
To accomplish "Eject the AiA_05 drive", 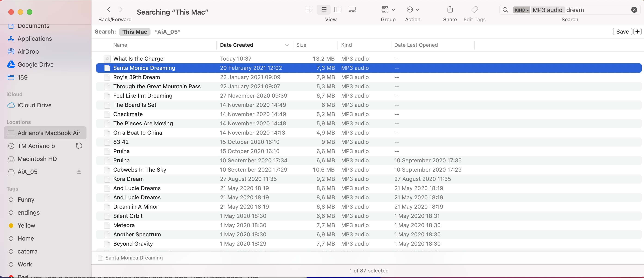I will pos(79,172).
